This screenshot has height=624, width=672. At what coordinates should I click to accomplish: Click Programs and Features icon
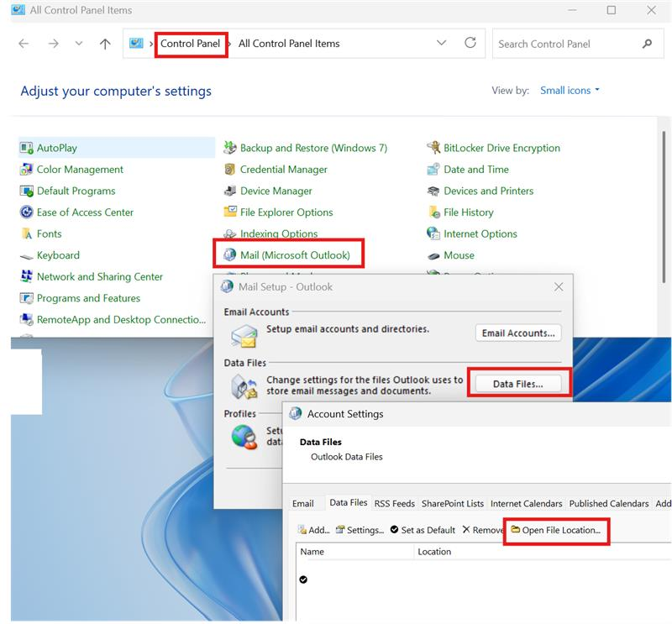[27, 298]
